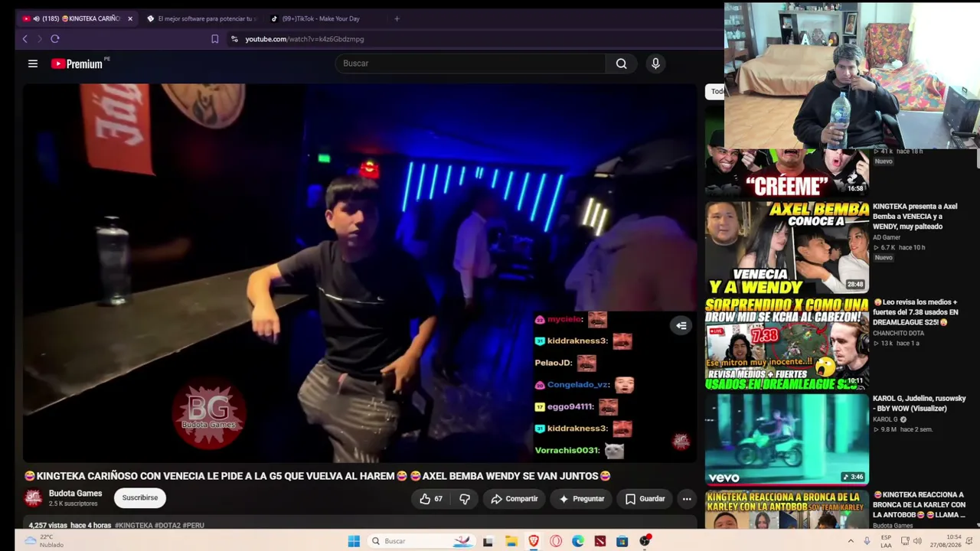Open Brave browser from the taskbar
The width and height of the screenshot is (980, 551).
pos(534,541)
